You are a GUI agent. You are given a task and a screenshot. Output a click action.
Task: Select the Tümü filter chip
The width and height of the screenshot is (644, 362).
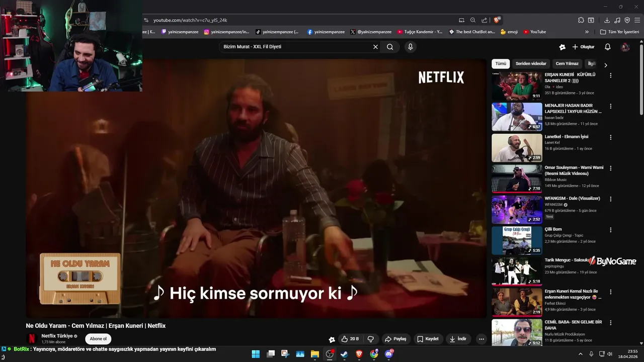501,64
